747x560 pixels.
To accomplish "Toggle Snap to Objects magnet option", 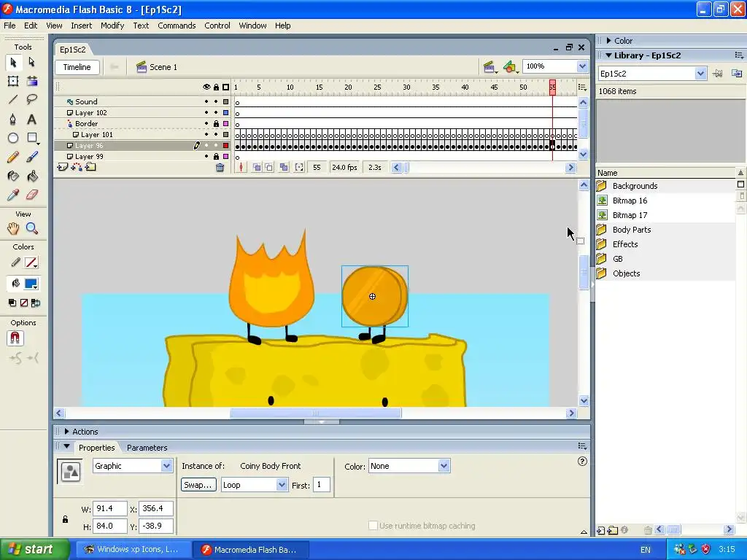I will coord(15,338).
